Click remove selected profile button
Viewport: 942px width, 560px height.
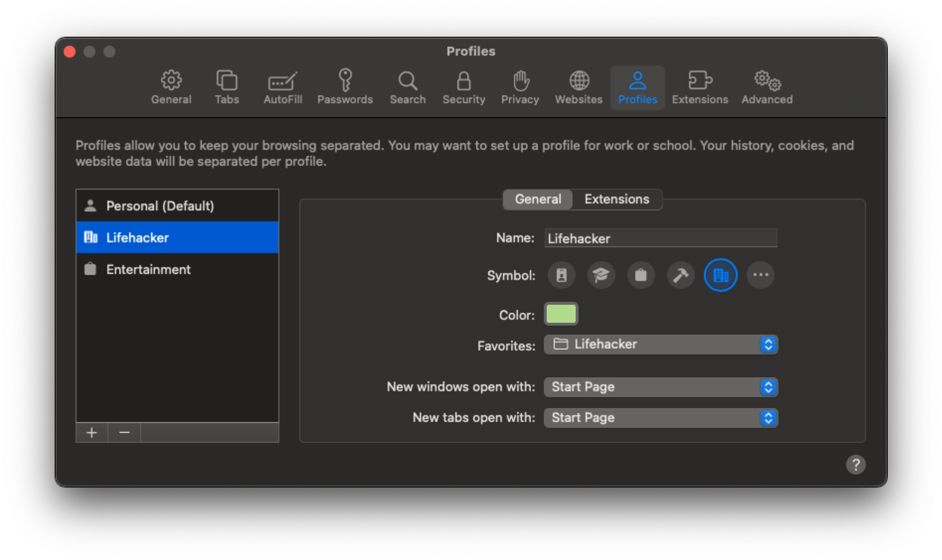pos(124,433)
